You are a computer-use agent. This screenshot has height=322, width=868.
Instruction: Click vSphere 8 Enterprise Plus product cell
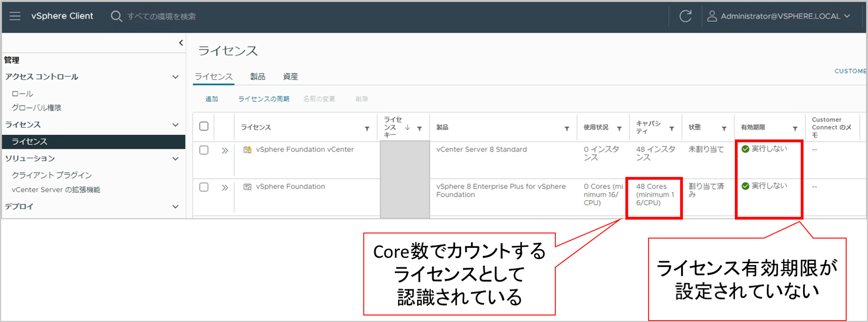point(501,190)
